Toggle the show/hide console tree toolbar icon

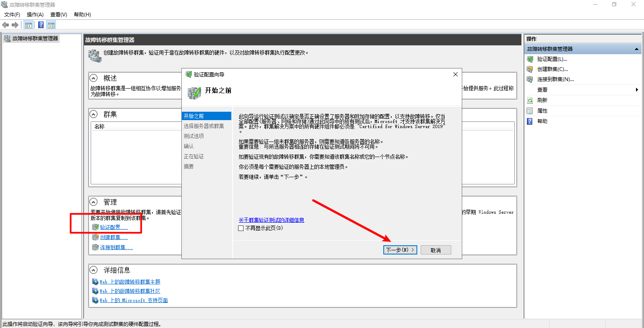[x=29, y=25]
